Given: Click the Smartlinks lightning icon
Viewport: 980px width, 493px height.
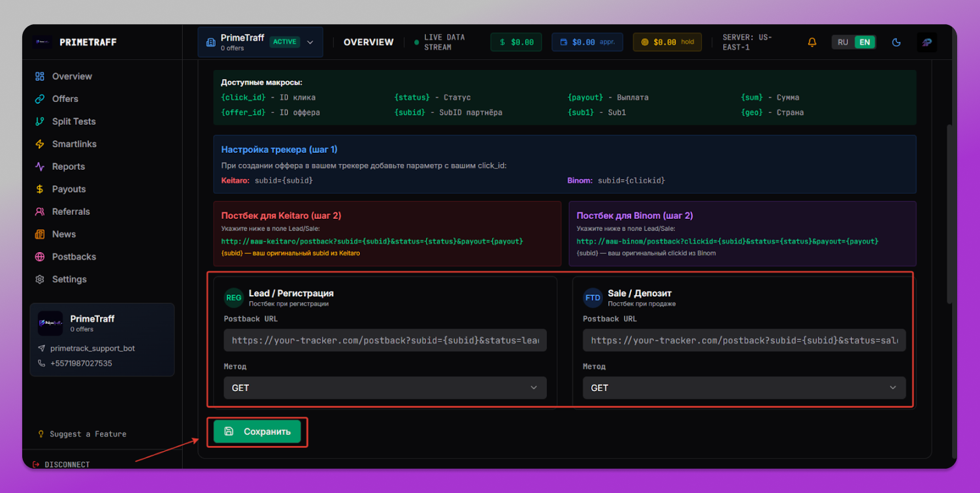Looking at the screenshot, I should (x=40, y=144).
